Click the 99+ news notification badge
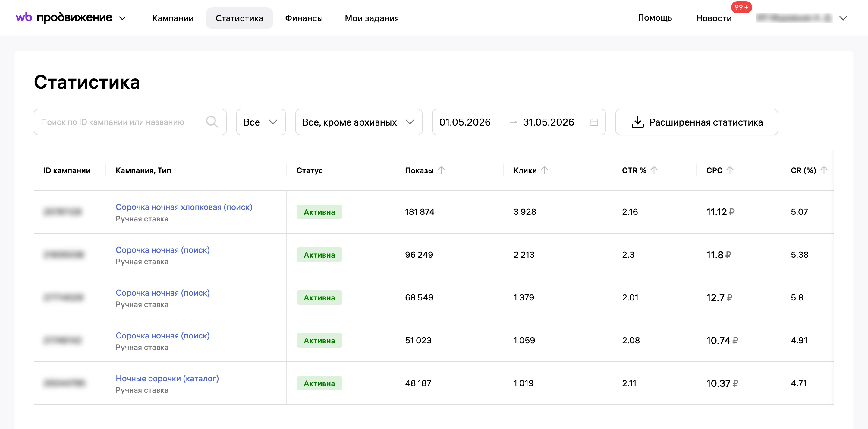This screenshot has height=429, width=868. pos(741,7)
